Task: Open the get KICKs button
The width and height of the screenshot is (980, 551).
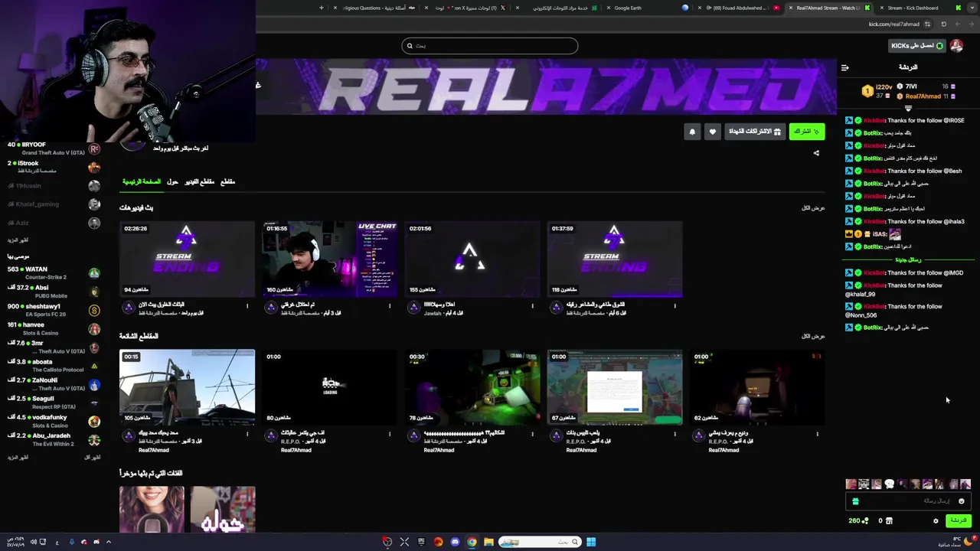Action: point(917,46)
